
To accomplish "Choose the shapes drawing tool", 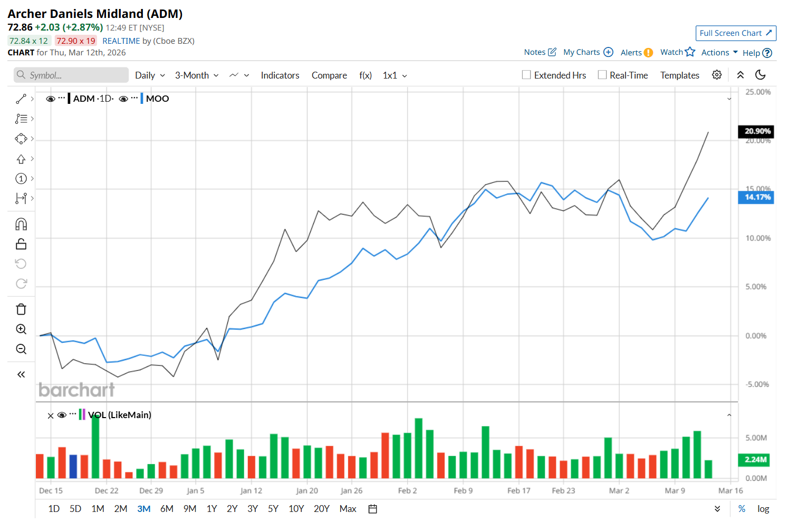I will (21, 139).
